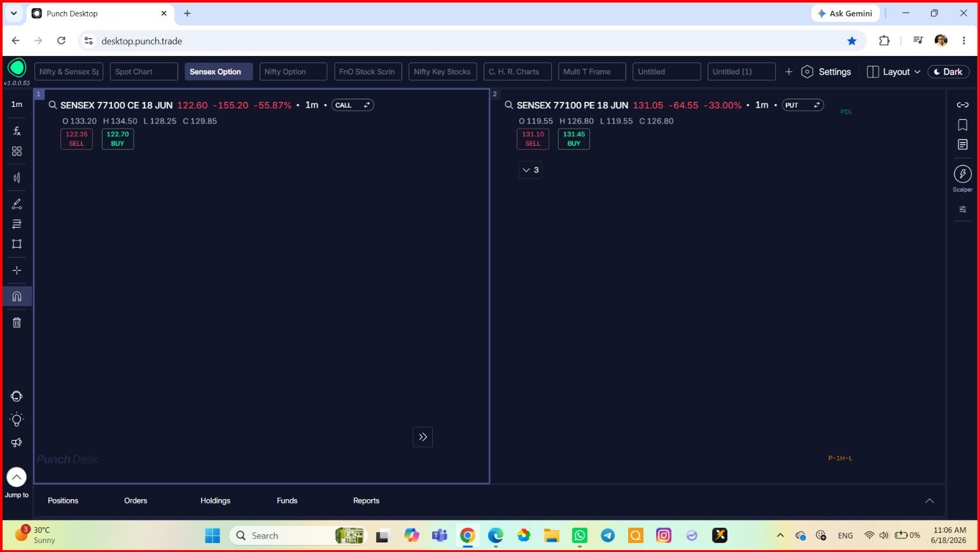Open the left toolbar 1m timeframe selector

click(17, 104)
